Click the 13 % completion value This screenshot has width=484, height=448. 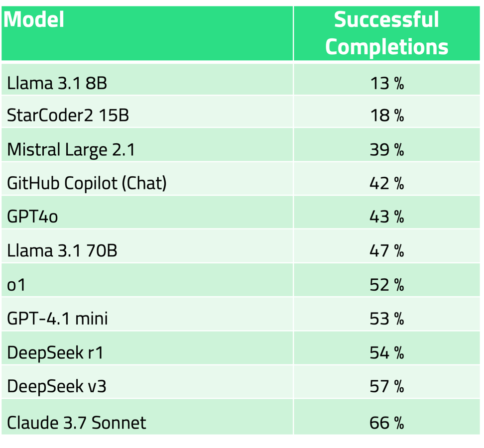tap(386, 83)
